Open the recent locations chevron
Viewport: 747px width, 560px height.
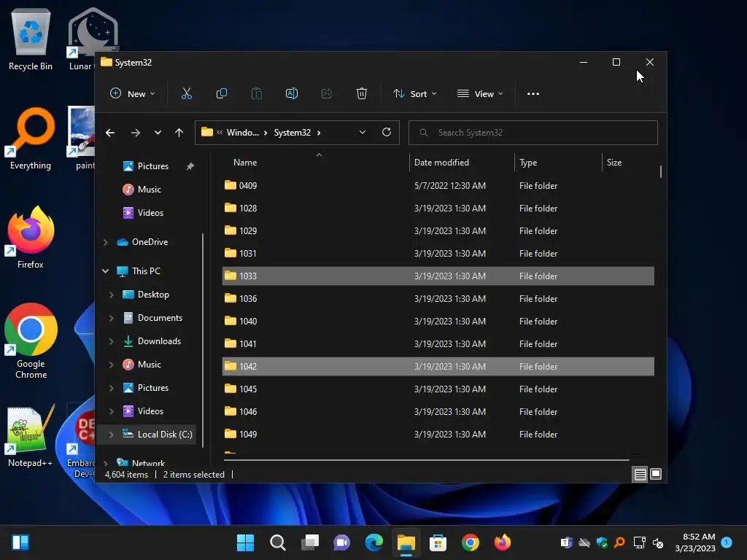click(x=158, y=133)
